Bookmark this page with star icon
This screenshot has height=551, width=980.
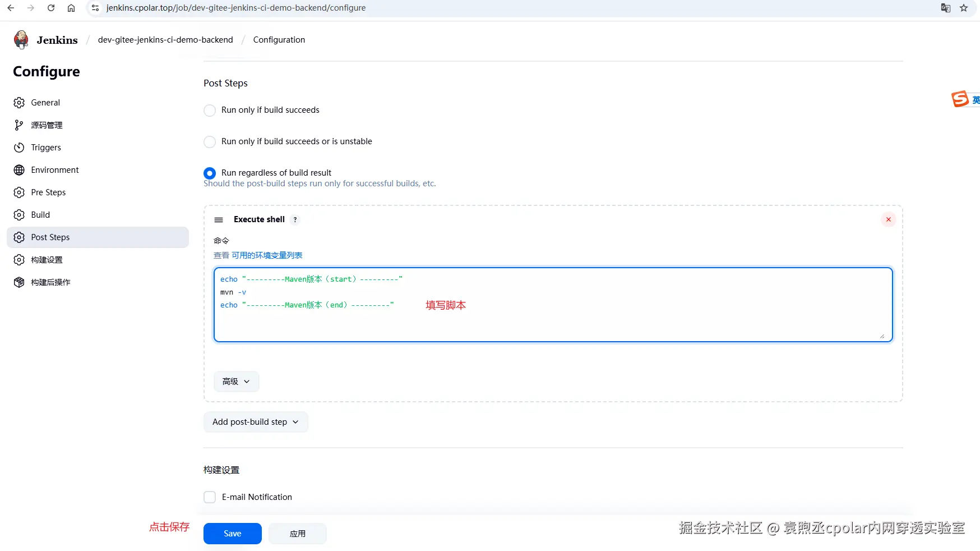(964, 8)
